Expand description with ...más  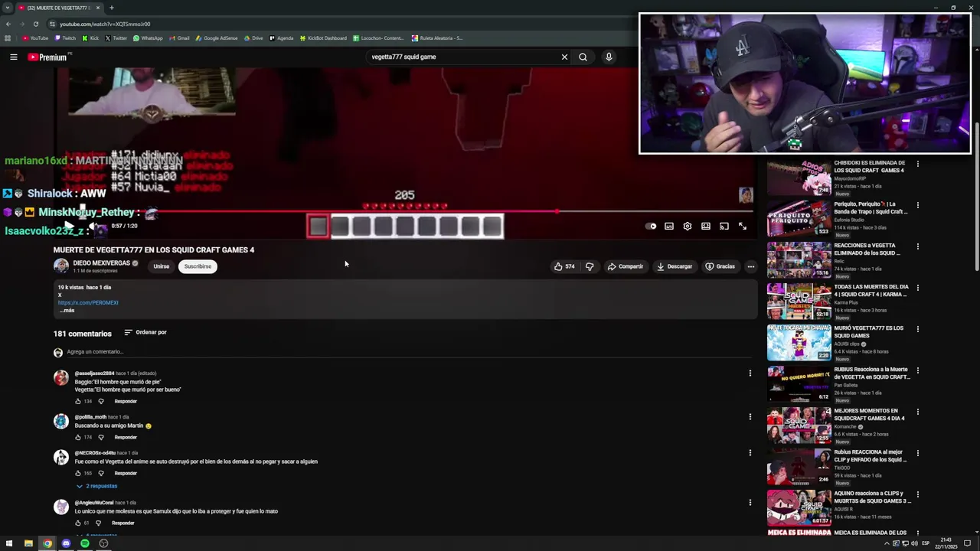(x=67, y=311)
